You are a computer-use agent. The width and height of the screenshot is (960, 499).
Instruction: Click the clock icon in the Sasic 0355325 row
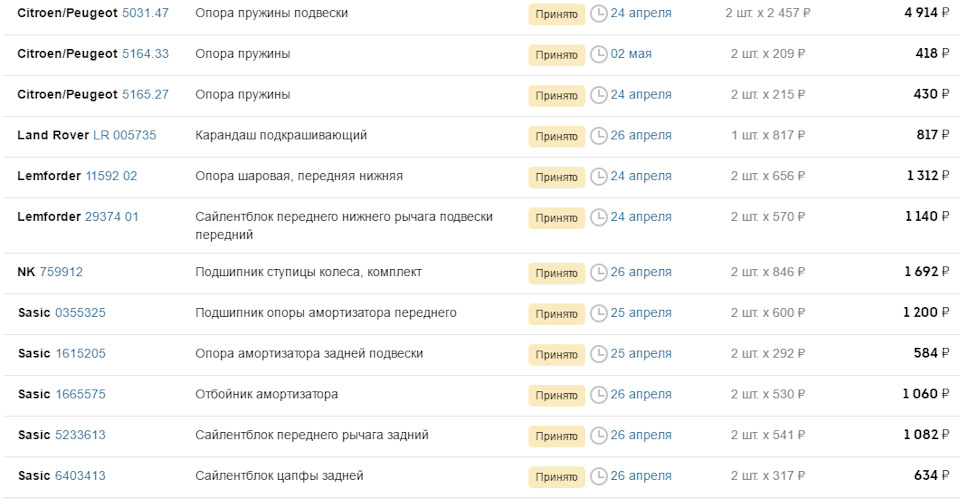tap(599, 313)
